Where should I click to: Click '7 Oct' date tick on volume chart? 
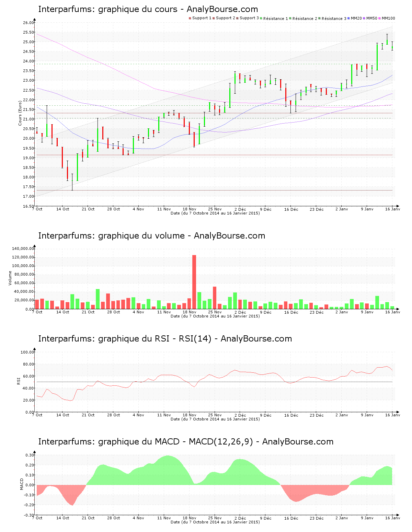coord(37,312)
